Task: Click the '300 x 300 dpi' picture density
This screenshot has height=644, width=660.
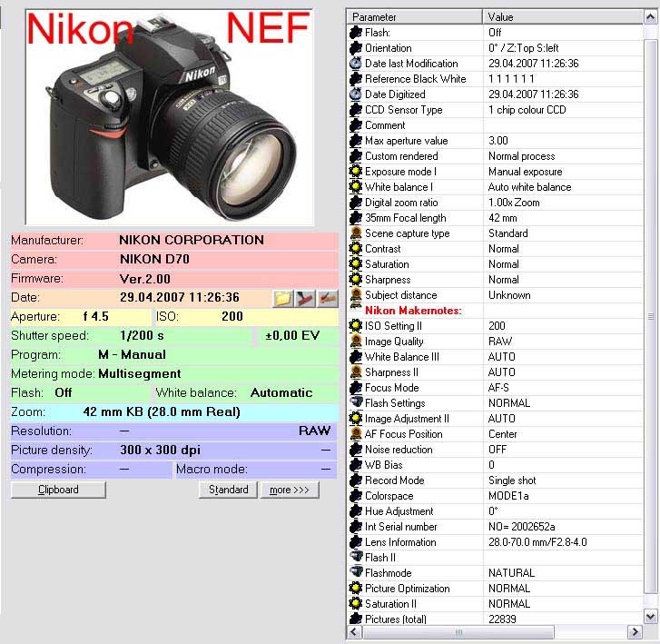Action: [160, 450]
